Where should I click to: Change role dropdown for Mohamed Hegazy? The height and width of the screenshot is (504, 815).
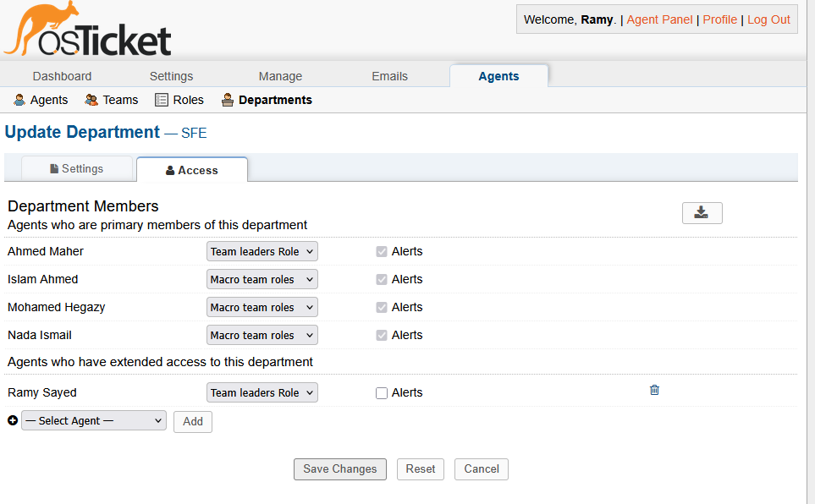pyautogui.click(x=262, y=307)
